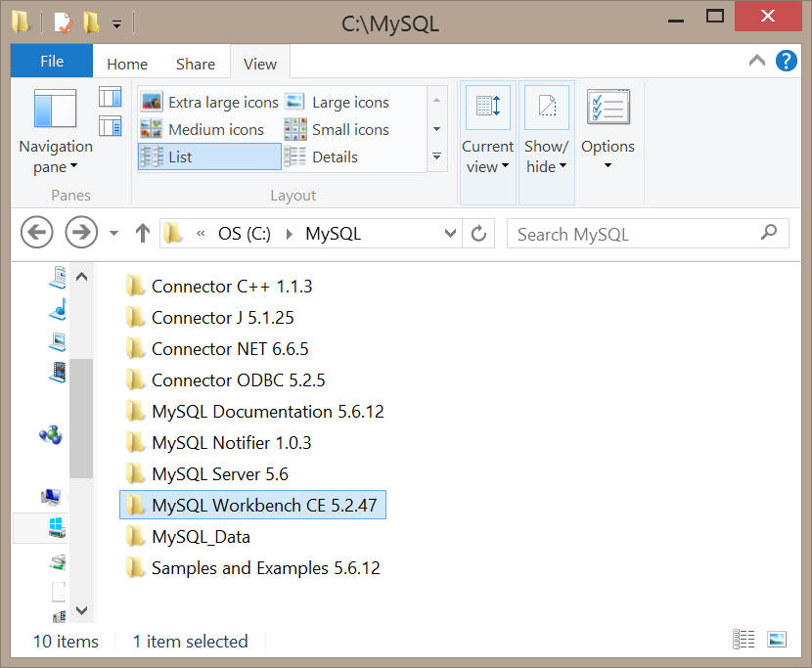The width and height of the screenshot is (812, 668).
Task: Open the Current view dropdown
Action: coord(488,143)
